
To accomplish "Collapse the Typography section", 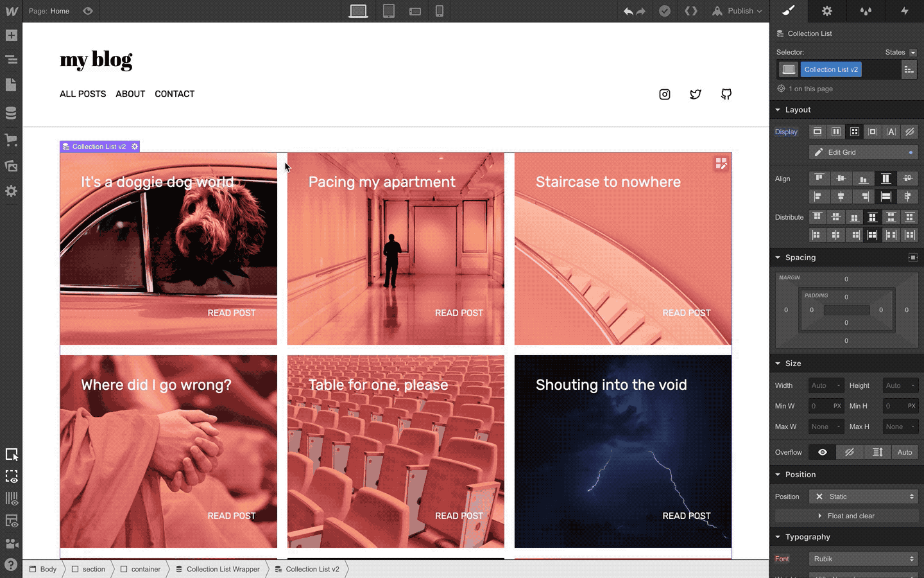I will pos(803,537).
